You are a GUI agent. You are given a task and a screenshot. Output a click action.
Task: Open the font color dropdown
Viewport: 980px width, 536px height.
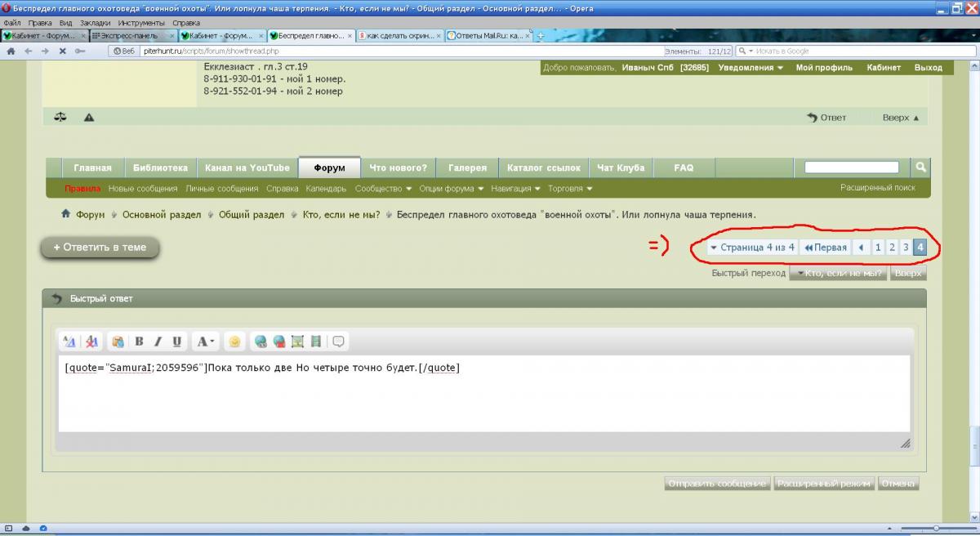[x=206, y=342]
